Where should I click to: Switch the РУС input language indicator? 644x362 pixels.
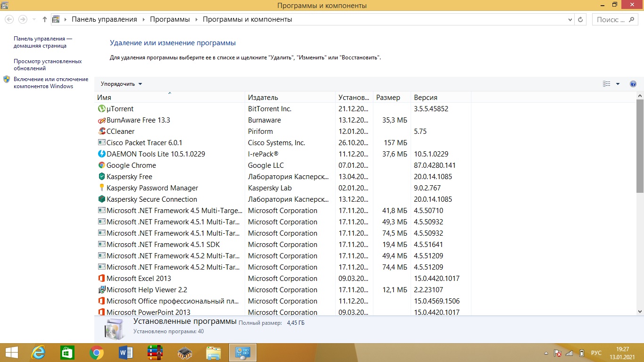[x=596, y=353]
